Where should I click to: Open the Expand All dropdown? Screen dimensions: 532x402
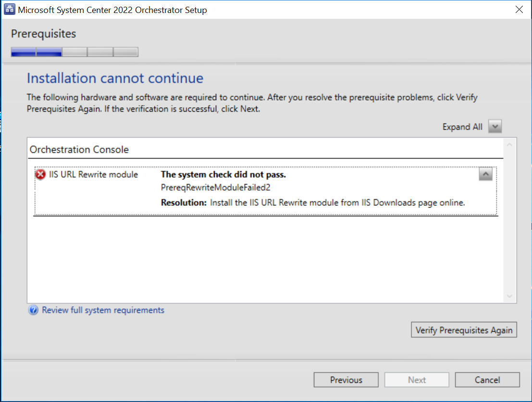[495, 126]
